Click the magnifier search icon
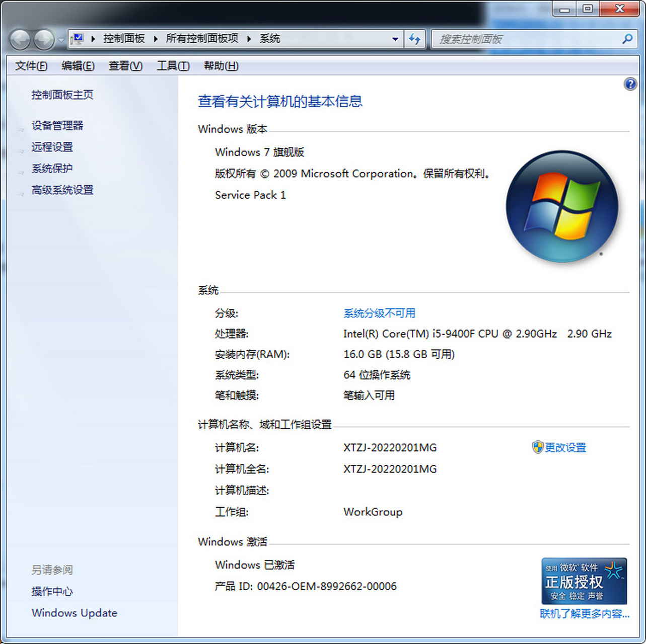 pos(627,39)
